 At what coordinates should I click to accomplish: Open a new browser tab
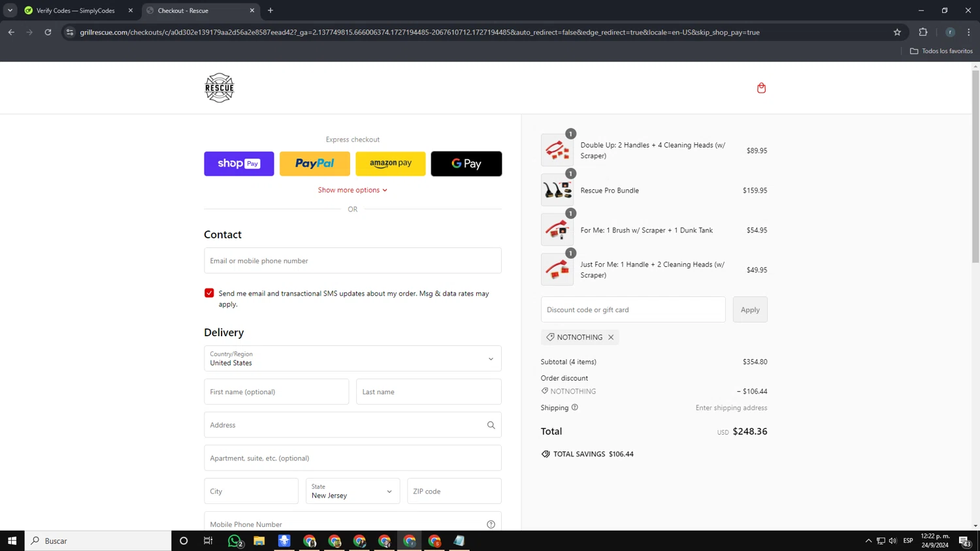270,10
